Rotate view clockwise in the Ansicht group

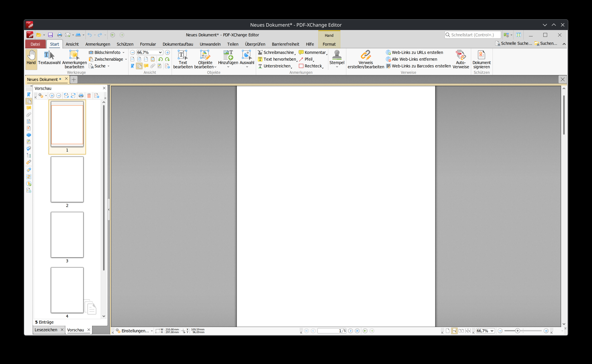click(x=167, y=59)
